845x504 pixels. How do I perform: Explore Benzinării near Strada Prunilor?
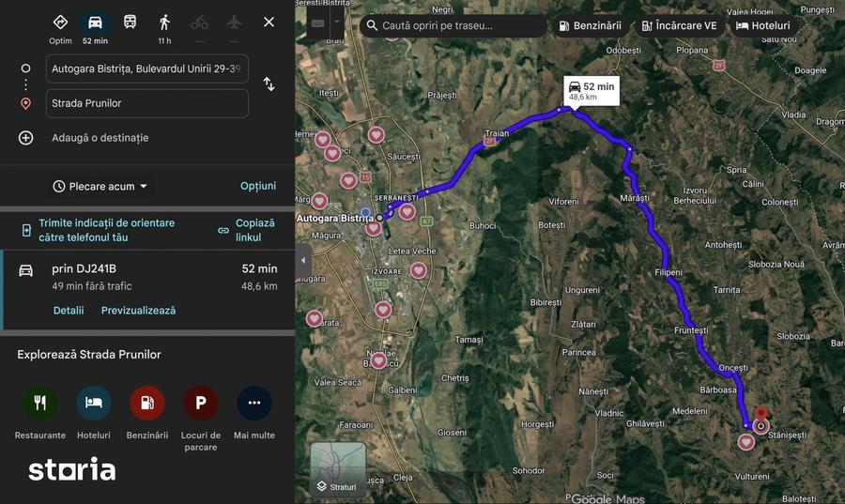147,412
